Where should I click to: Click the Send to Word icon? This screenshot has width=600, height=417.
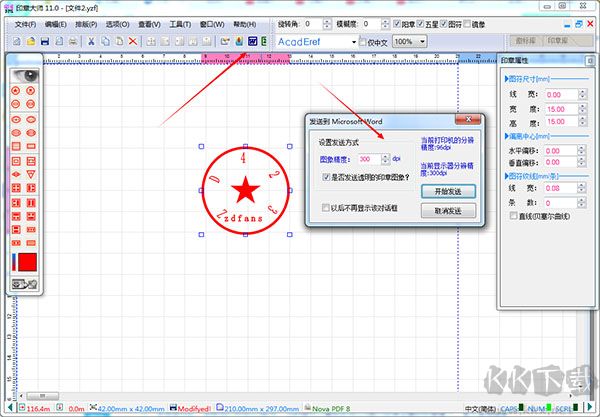[253, 41]
